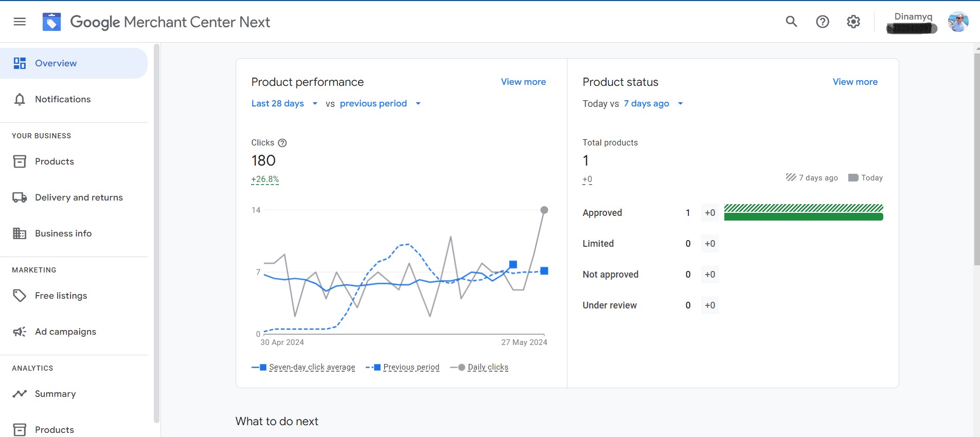Click the Merchant Center shopping tag logo
980x437 pixels.
point(51,22)
